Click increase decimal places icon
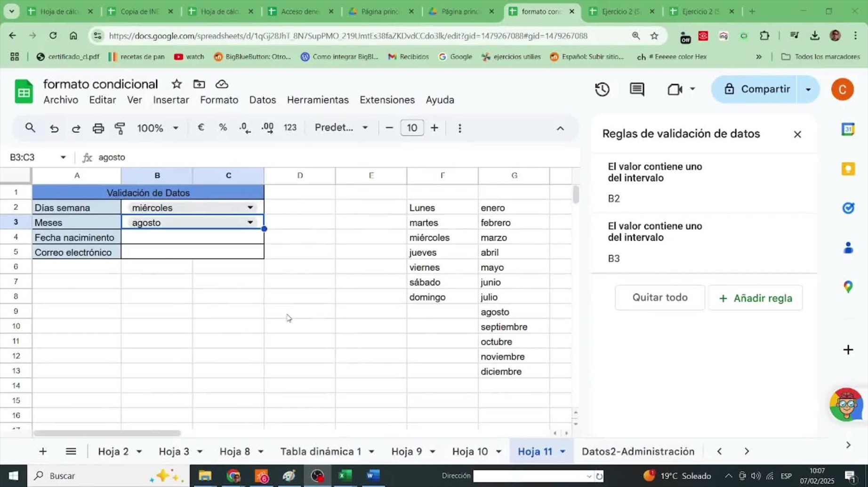Viewport: 868px width, 487px height. click(267, 128)
